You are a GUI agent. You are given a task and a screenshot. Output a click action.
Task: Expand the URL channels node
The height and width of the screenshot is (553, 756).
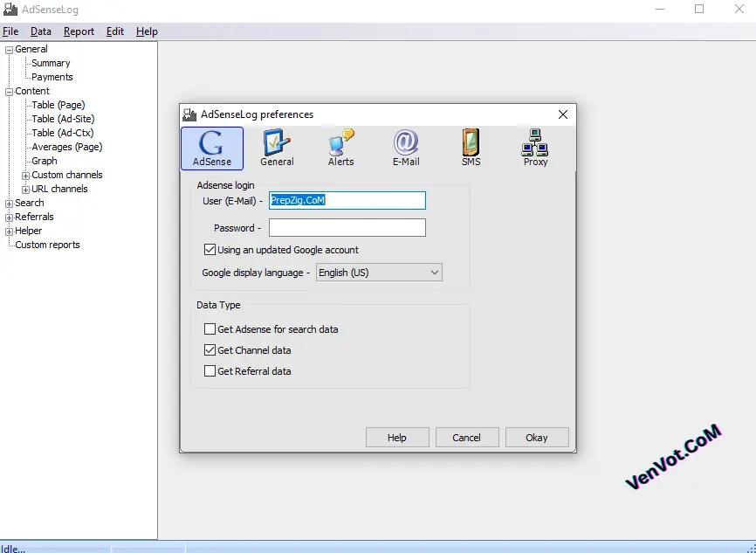click(x=26, y=190)
